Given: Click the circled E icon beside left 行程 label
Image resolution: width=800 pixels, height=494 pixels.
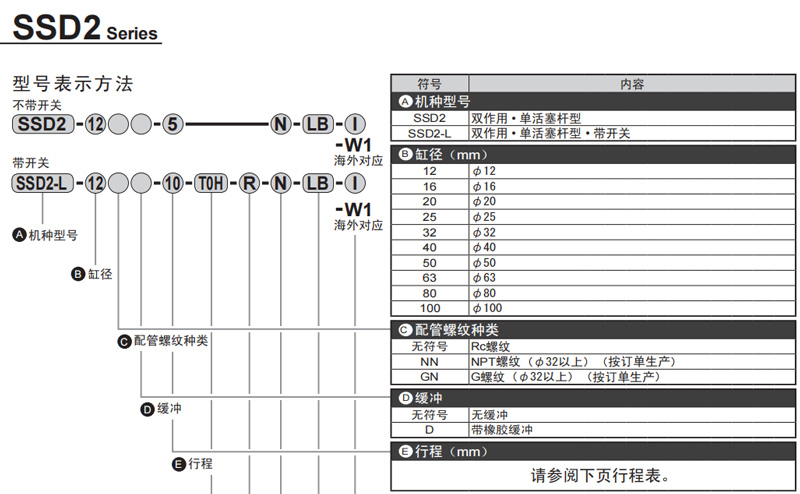Looking at the screenshot, I should coord(179,463).
